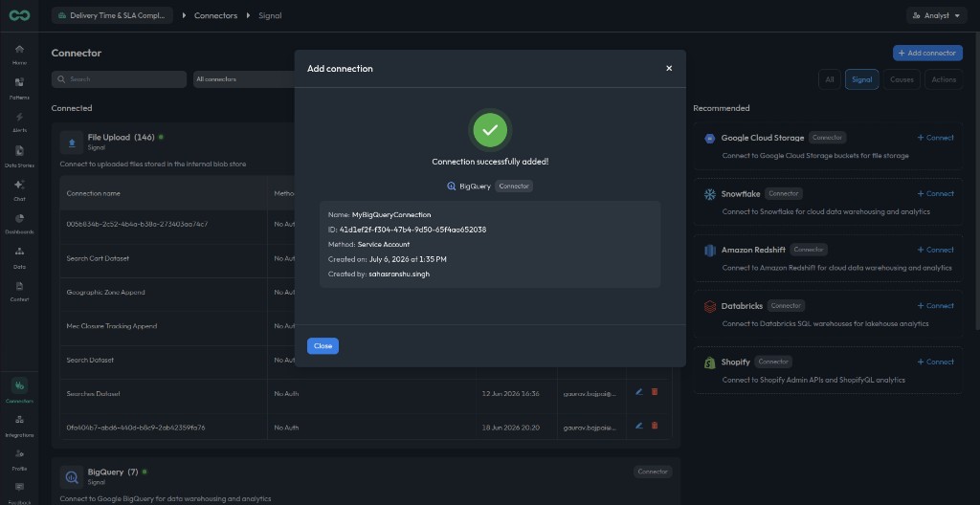Open the Chat sidebar item

pos(19,189)
